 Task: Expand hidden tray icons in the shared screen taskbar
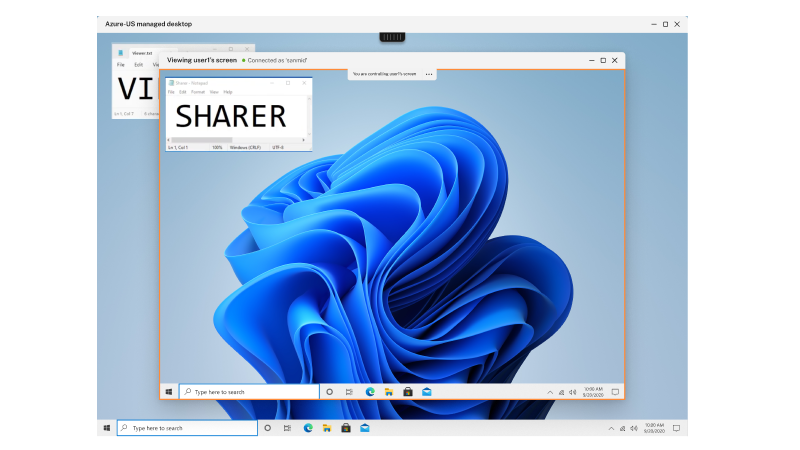click(x=550, y=392)
